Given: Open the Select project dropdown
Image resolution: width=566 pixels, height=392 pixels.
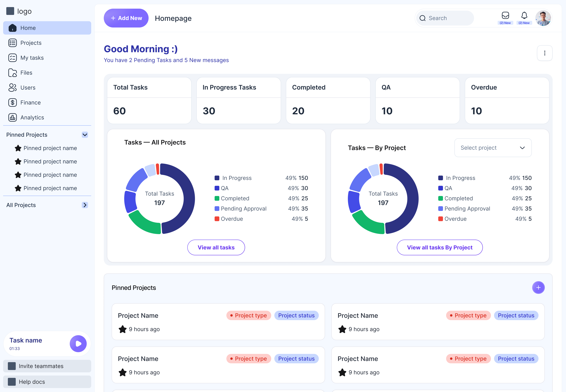Looking at the screenshot, I should coord(493,148).
